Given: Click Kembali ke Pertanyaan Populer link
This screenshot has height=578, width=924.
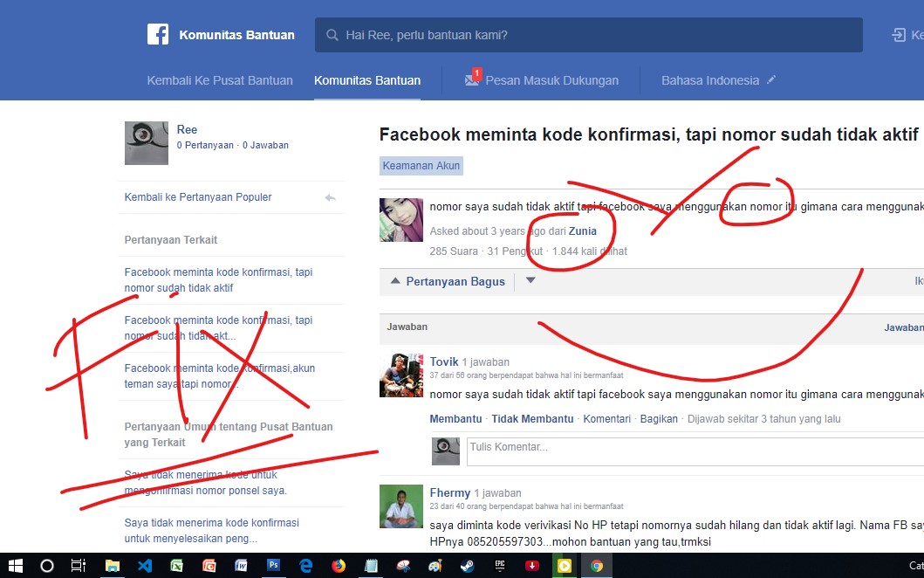Looking at the screenshot, I should (x=198, y=197).
